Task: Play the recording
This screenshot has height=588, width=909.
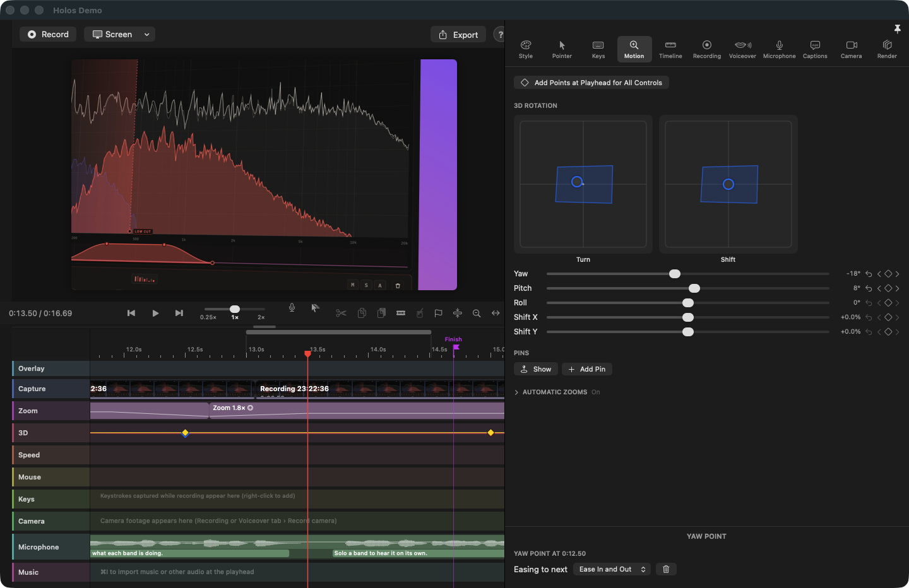Action: [x=155, y=313]
